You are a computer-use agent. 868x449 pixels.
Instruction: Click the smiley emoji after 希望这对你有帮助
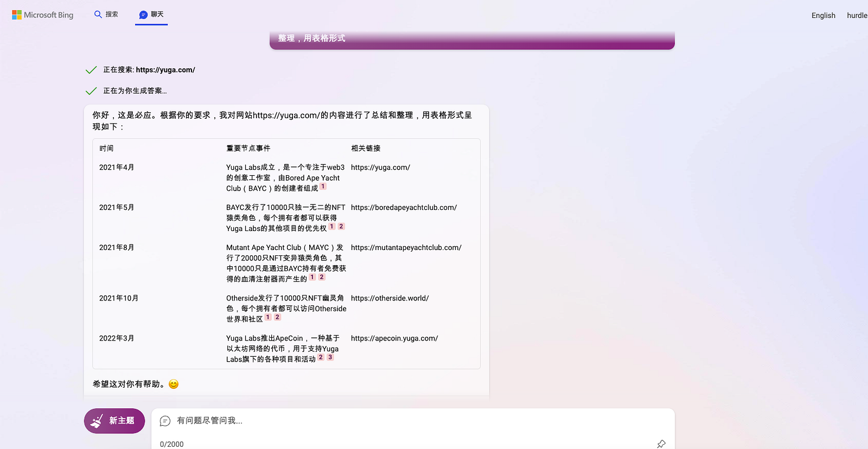(174, 384)
